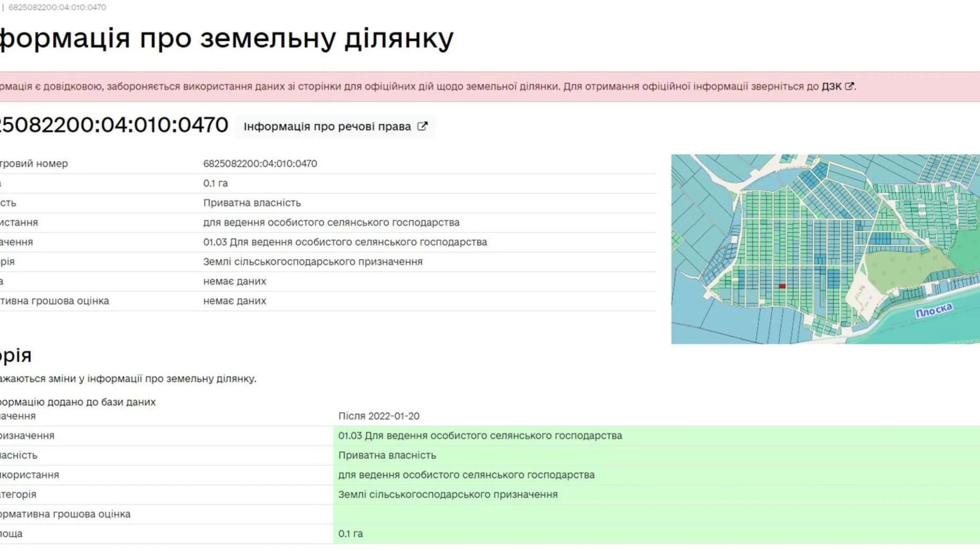The image size is (980, 551).
Task: Click the 0.1 га area value in the details table
Action: point(215,183)
